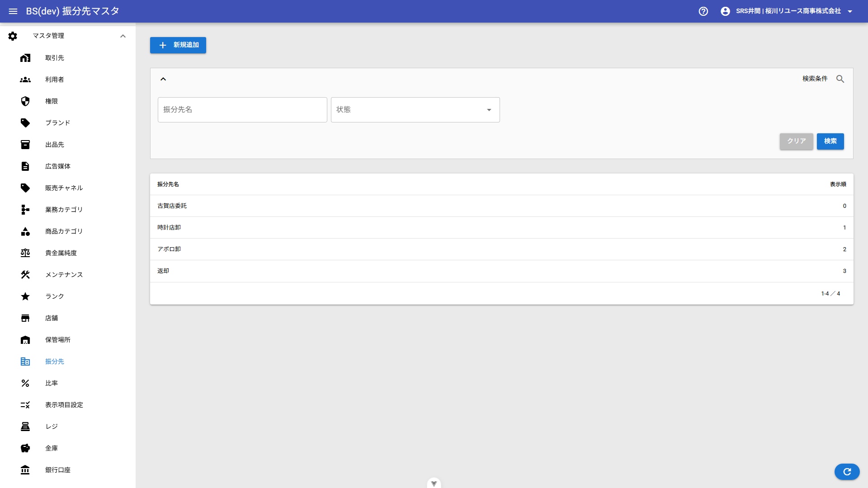Viewport: 868px width, 488px height.
Task: Click the クリア button
Action: click(x=797, y=141)
